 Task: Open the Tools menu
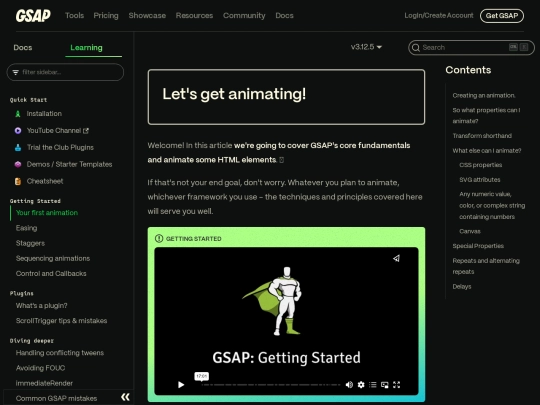[74, 15]
